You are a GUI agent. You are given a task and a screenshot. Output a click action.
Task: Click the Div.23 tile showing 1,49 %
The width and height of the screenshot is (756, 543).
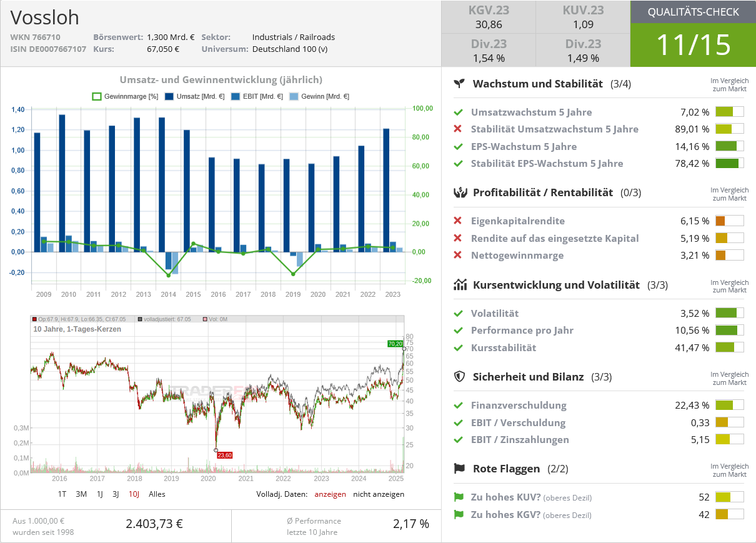click(x=583, y=51)
